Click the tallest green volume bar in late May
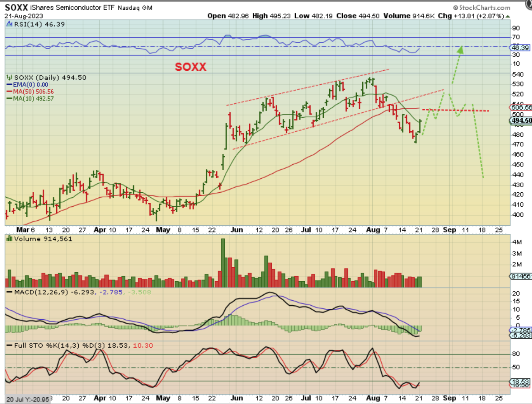The height and width of the screenshot is (404, 532). tap(223, 263)
